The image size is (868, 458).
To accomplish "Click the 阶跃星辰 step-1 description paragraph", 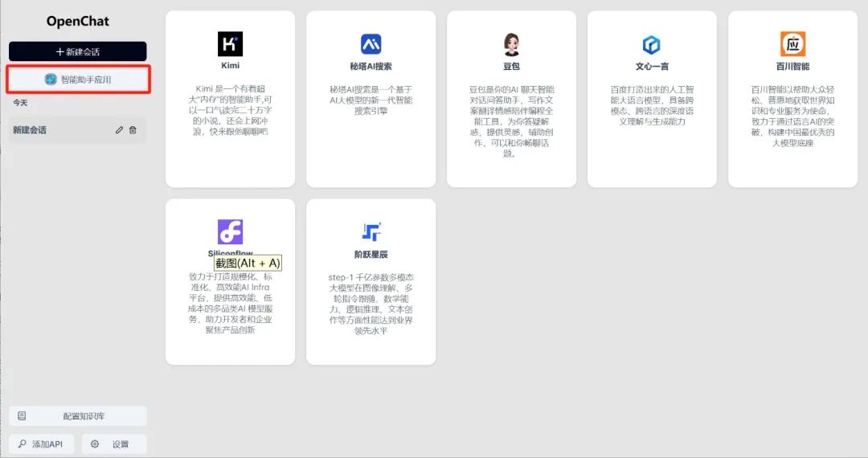I will 371,304.
